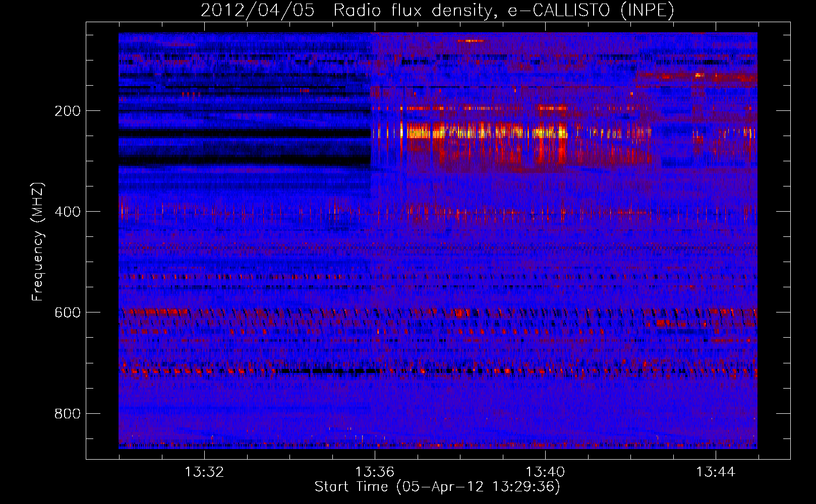
Task: Click the 13:32 time tick label
Action: click(x=204, y=472)
